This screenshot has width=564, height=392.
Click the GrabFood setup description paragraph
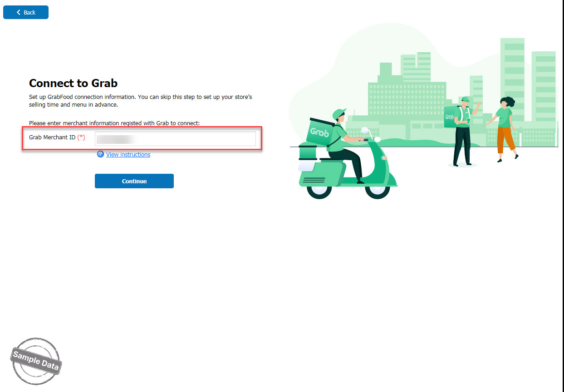[x=140, y=101]
